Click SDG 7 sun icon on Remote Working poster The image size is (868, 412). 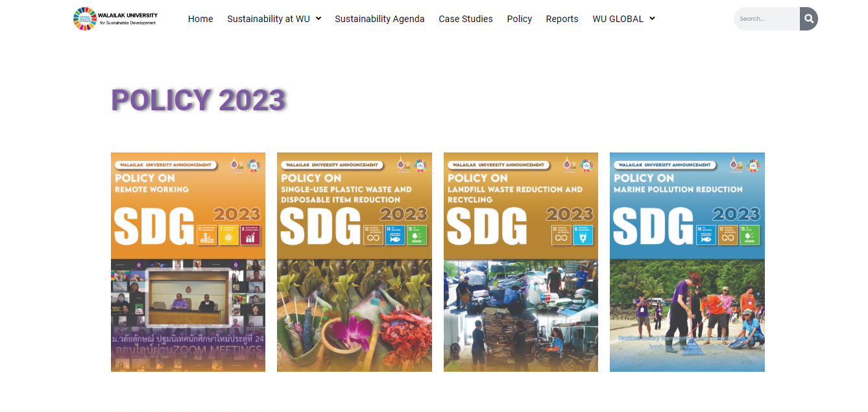229,234
